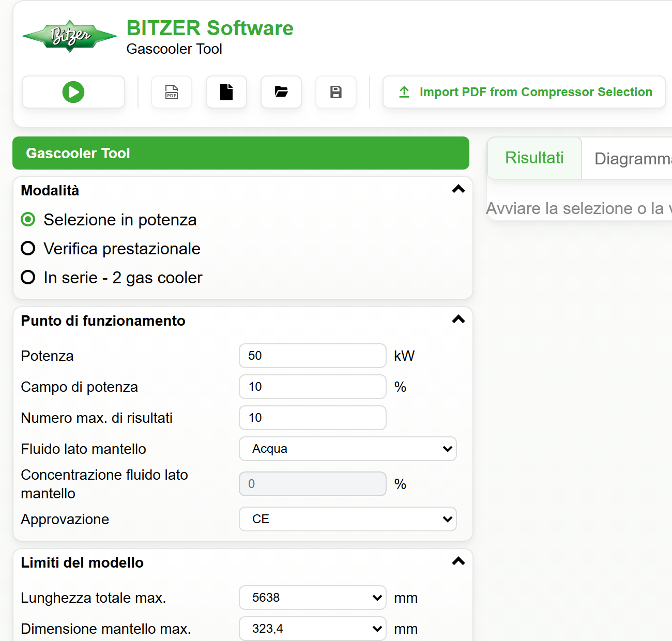Open Dimensione mantello max. dropdown
This screenshot has width=672, height=641.
[313, 629]
